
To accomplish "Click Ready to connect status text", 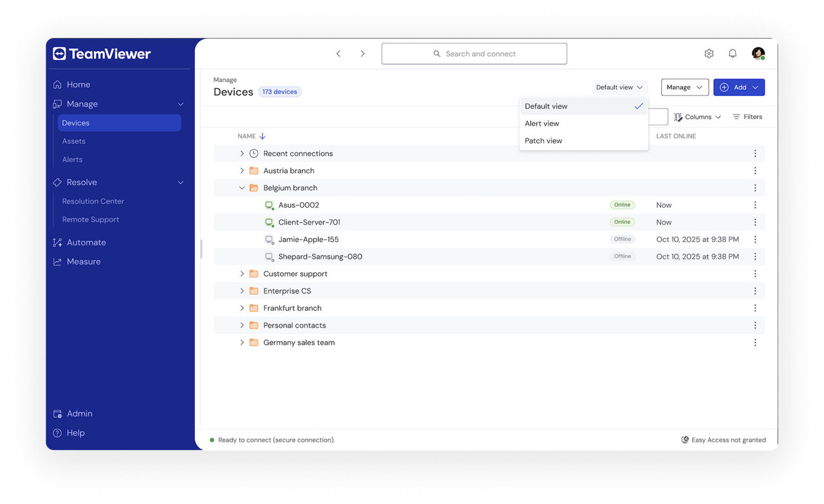I will 276,440.
